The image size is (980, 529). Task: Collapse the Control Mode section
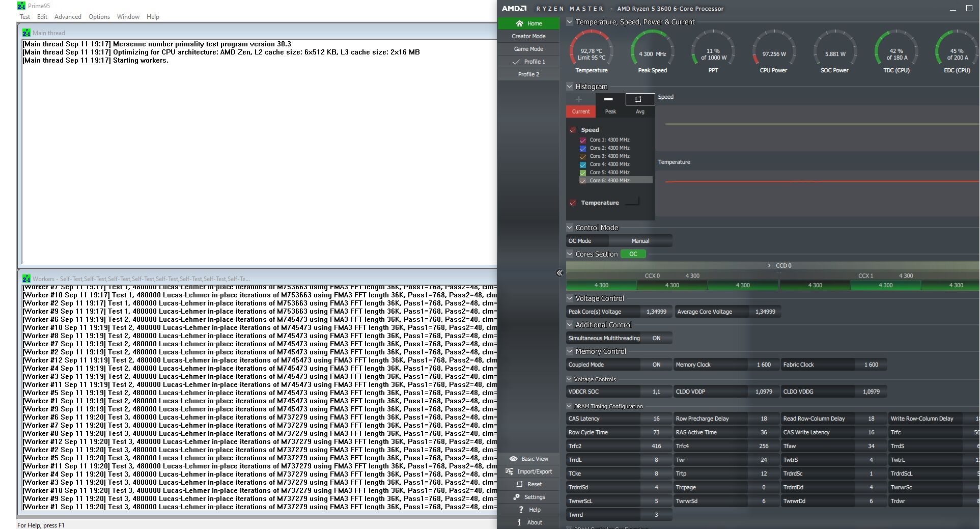pyautogui.click(x=570, y=228)
